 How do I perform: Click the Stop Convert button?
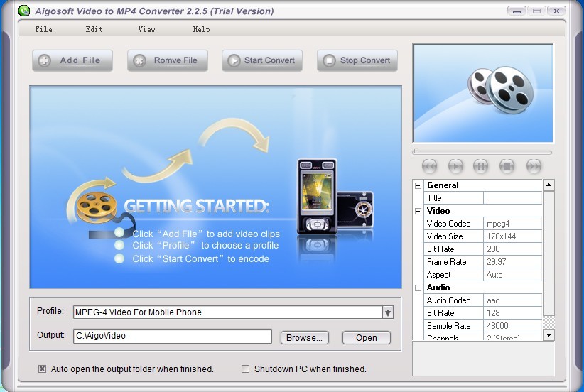point(357,60)
